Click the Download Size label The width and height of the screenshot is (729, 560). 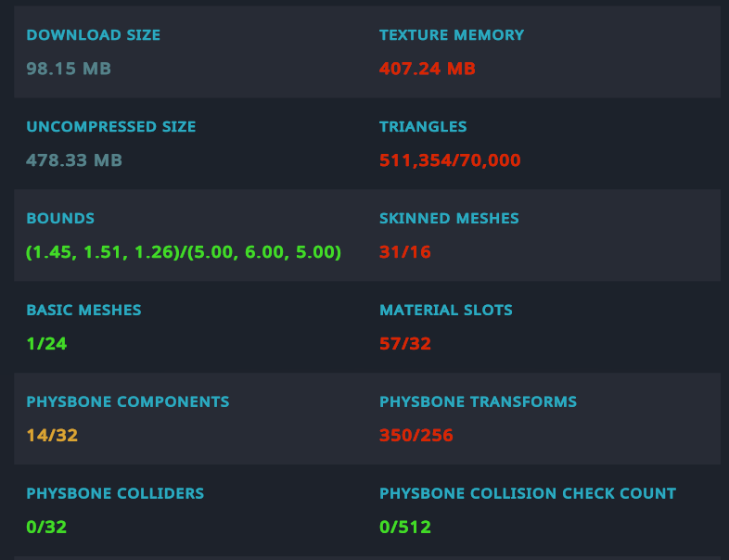[93, 35]
